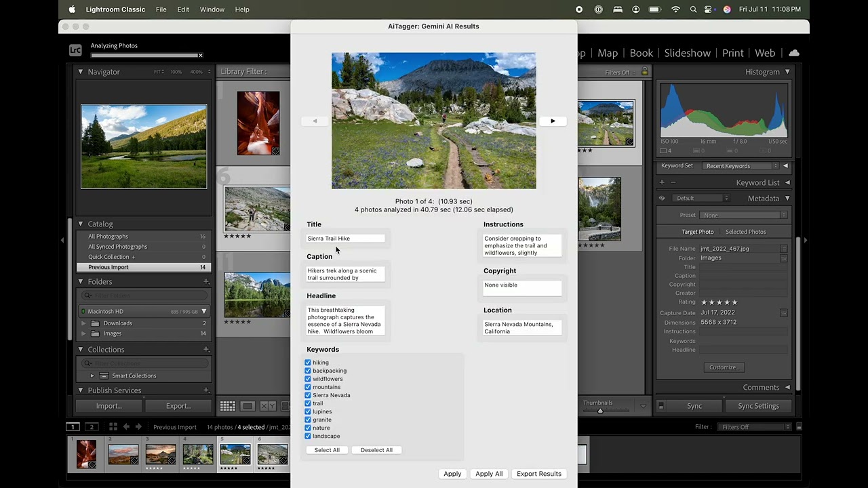Open filmstrip Filters Off dropdown
The width and height of the screenshot is (868, 488).
[x=753, y=427]
